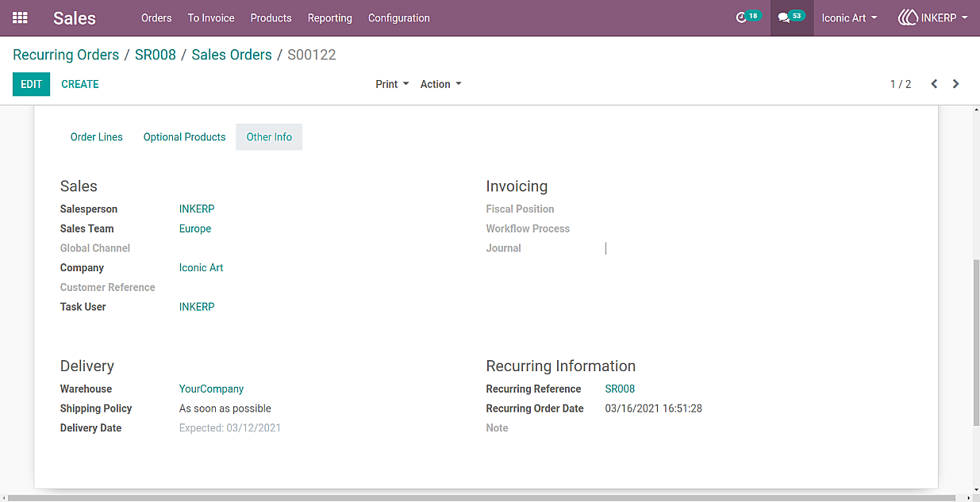Click the Expected: 03/12/2021 delivery date text
Image resolution: width=980 pixels, height=502 pixels.
(x=230, y=428)
